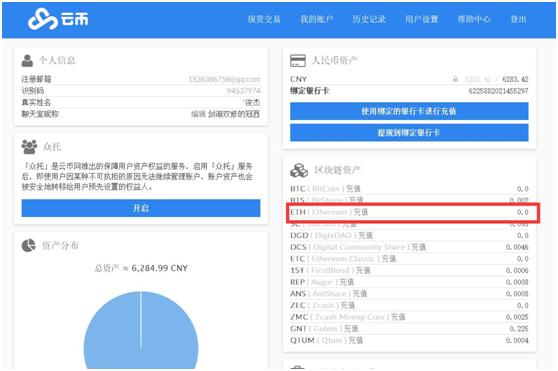The width and height of the screenshot is (558, 371).
Task: Click the DCS balance 0.0046
Action: 517,247
